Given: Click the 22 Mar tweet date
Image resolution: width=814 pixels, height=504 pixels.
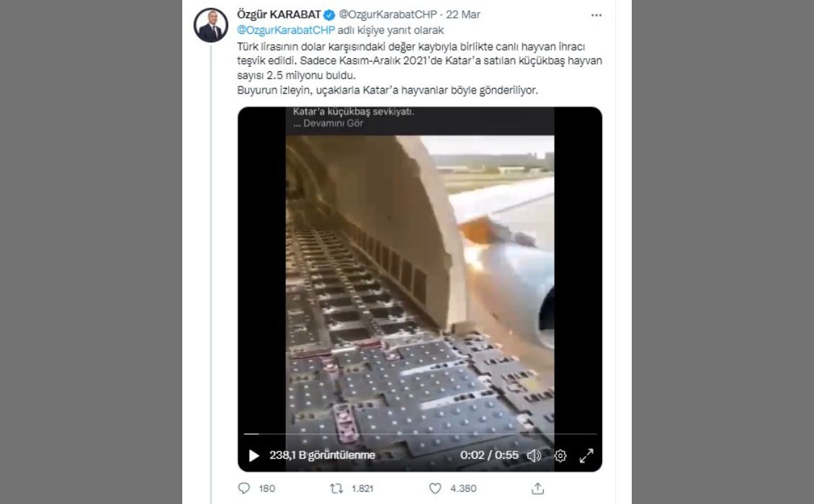Looking at the screenshot, I should tap(465, 14).
